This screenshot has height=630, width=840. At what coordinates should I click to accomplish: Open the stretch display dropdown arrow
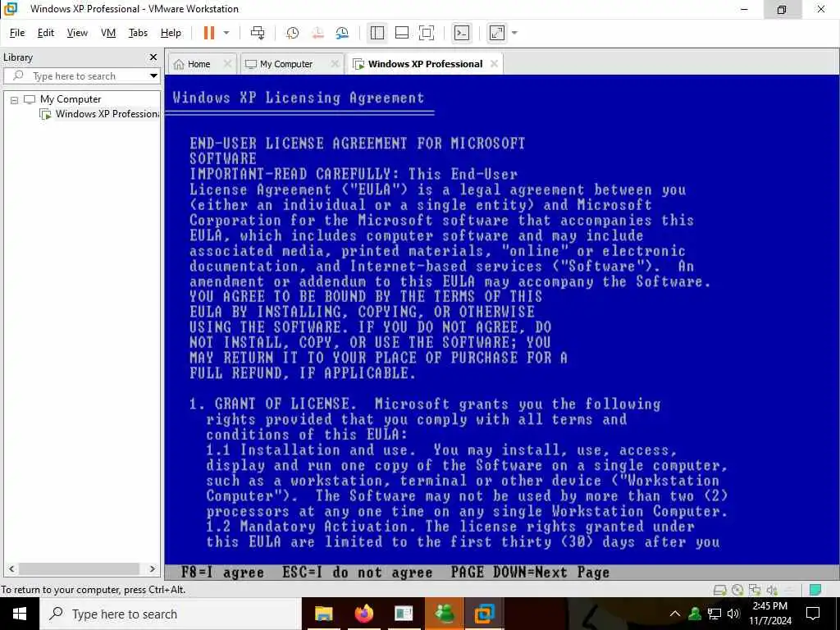(x=514, y=33)
